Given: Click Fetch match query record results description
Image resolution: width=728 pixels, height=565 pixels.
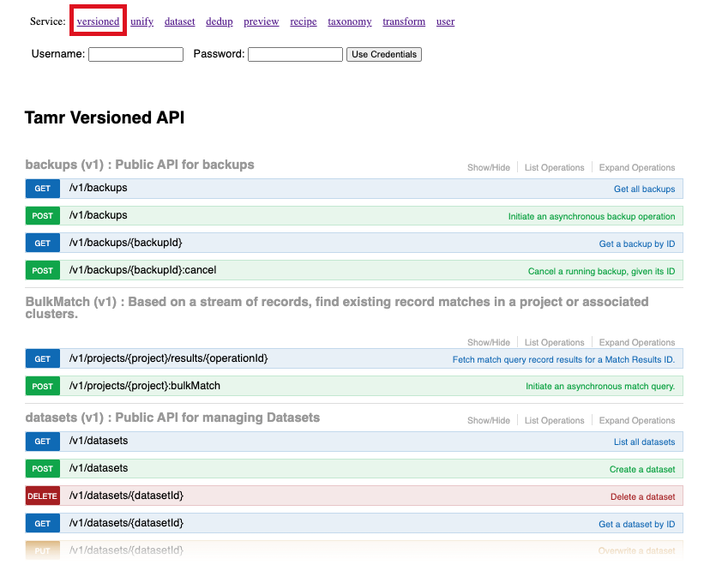Looking at the screenshot, I should pos(563,359).
